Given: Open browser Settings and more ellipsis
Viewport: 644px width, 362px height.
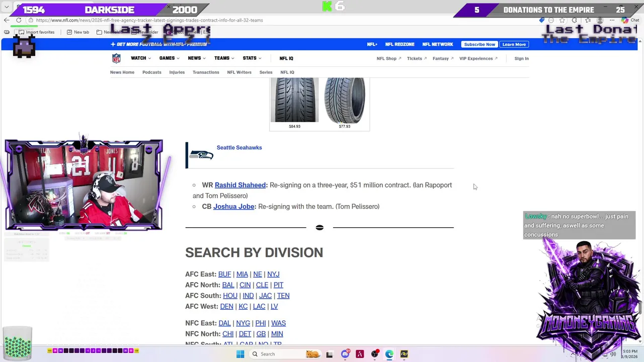Looking at the screenshot, I should pyautogui.click(x=612, y=20).
